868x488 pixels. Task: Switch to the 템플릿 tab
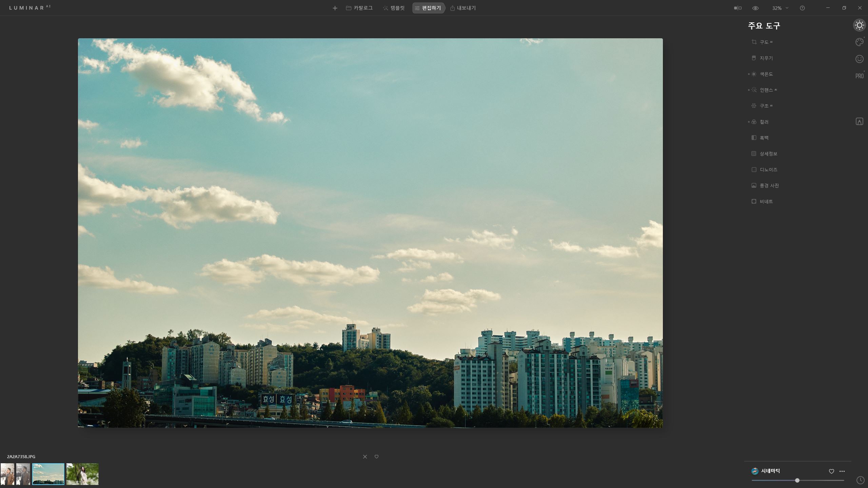coord(394,8)
